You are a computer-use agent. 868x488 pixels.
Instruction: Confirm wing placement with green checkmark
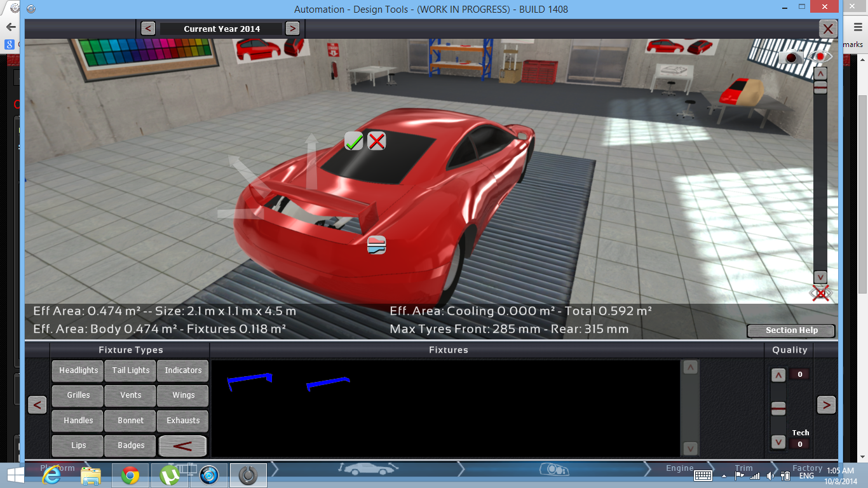pyautogui.click(x=354, y=141)
